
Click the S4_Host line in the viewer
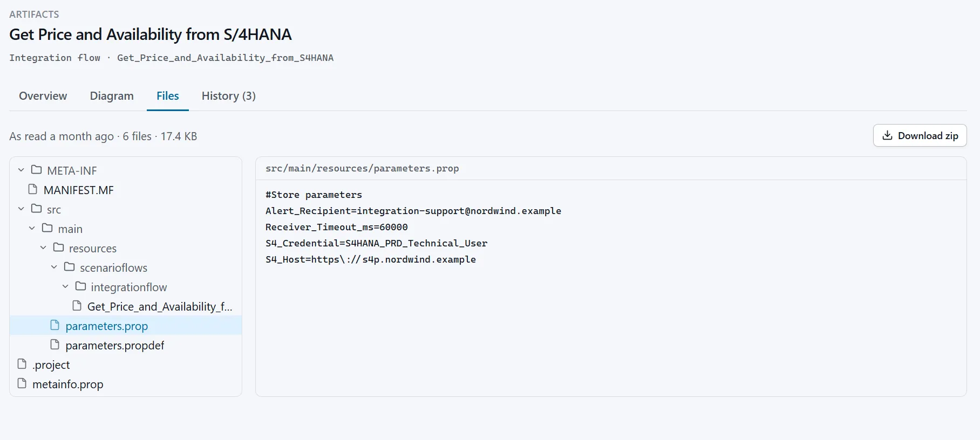[371, 259]
